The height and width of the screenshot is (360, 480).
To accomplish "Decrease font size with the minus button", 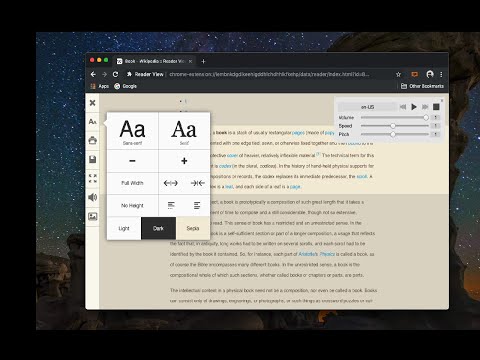I will pos(132,161).
